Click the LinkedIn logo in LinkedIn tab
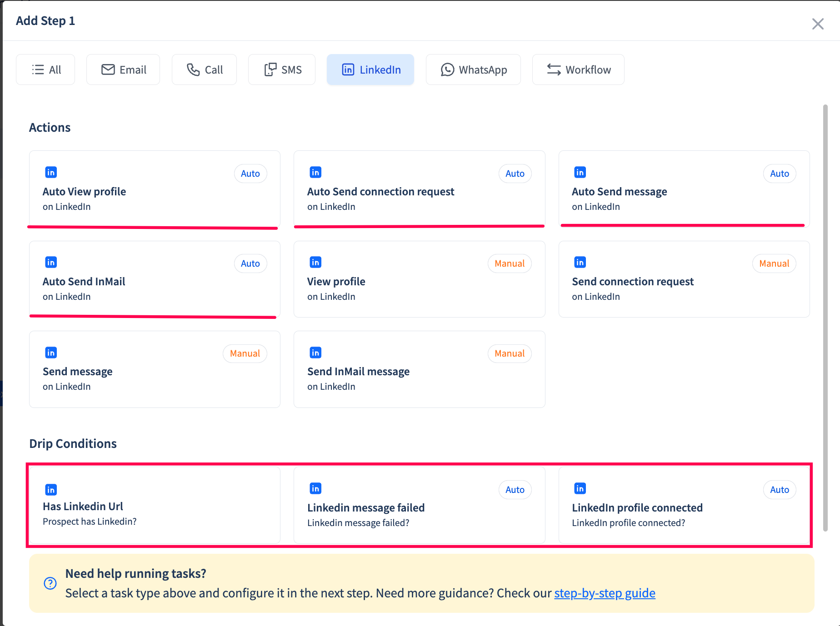Screen dimensions: 840x626 pos(348,70)
